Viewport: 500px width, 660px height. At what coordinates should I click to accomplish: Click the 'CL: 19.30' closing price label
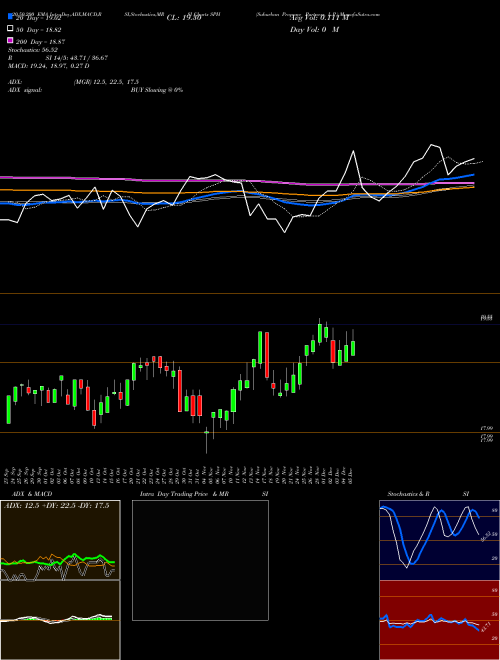click(184, 18)
